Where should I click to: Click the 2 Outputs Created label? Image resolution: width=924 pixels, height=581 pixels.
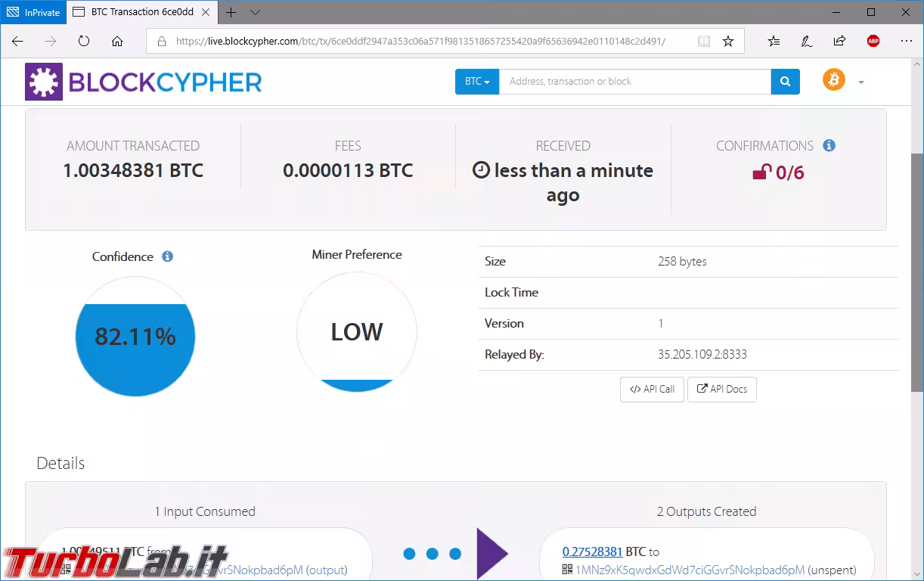pyautogui.click(x=706, y=511)
